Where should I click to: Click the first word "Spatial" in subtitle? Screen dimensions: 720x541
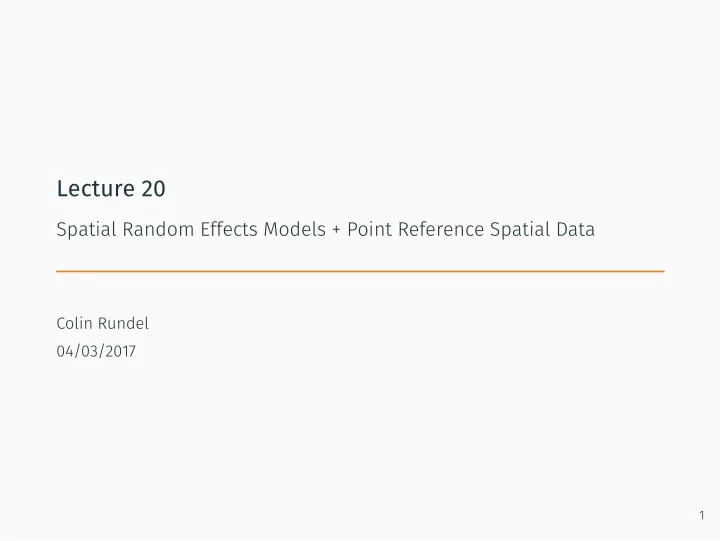pyautogui.click(x=86, y=230)
